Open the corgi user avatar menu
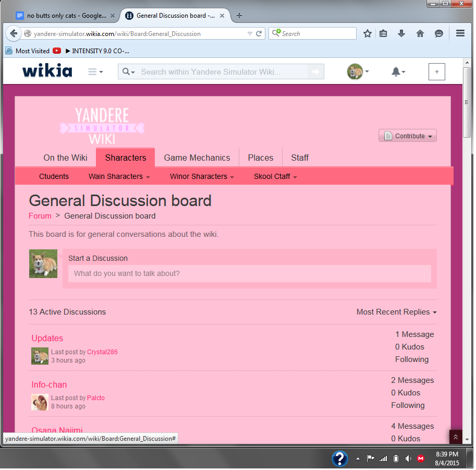Image resolution: width=476 pixels, height=470 pixels. coord(358,71)
